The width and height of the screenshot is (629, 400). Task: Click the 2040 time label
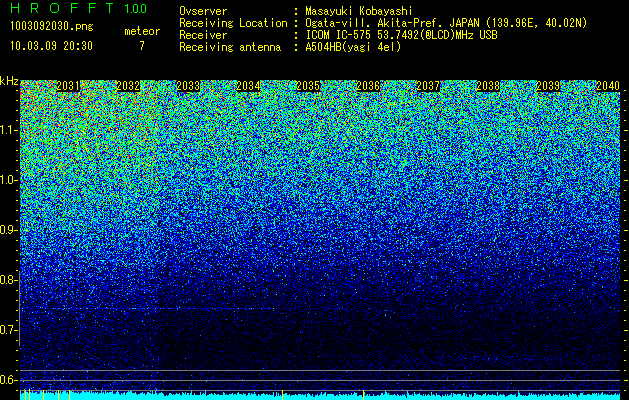608,86
